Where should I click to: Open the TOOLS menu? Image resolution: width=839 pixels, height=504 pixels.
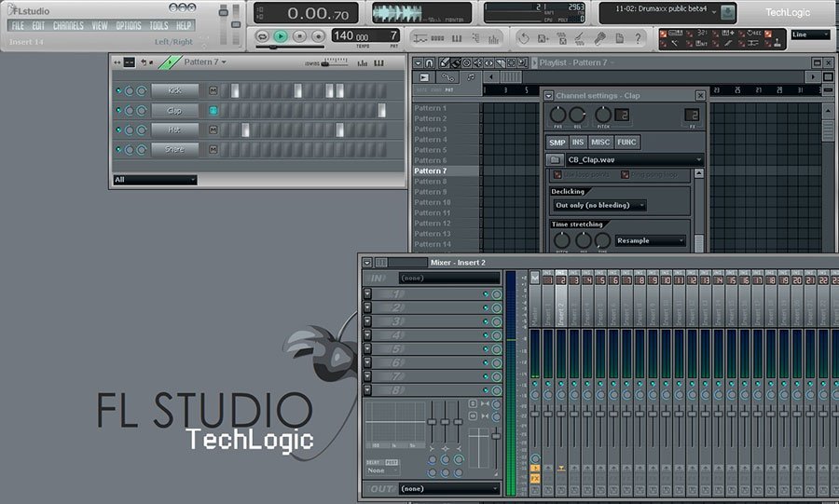tap(158, 26)
